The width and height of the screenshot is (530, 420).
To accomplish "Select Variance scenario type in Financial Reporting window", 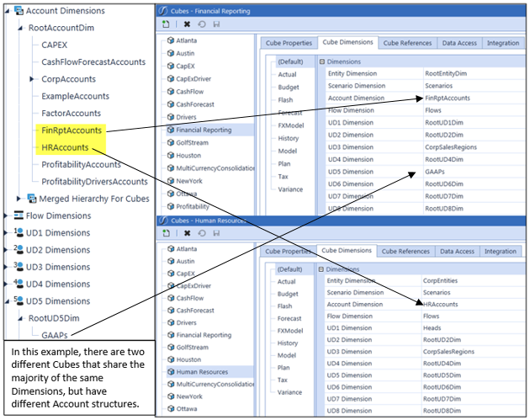I will (x=290, y=189).
